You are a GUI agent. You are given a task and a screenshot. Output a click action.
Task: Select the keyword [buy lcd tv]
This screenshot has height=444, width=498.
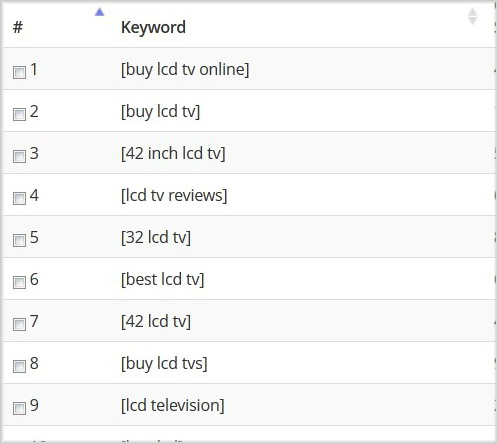click(x=160, y=112)
